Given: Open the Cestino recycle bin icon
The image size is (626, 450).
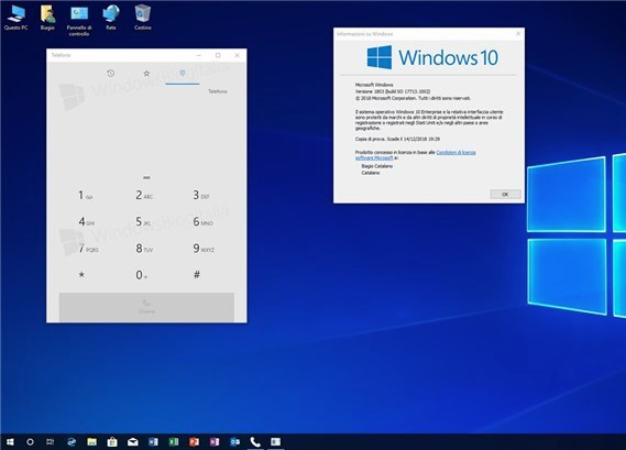Looking at the screenshot, I should pos(143,16).
